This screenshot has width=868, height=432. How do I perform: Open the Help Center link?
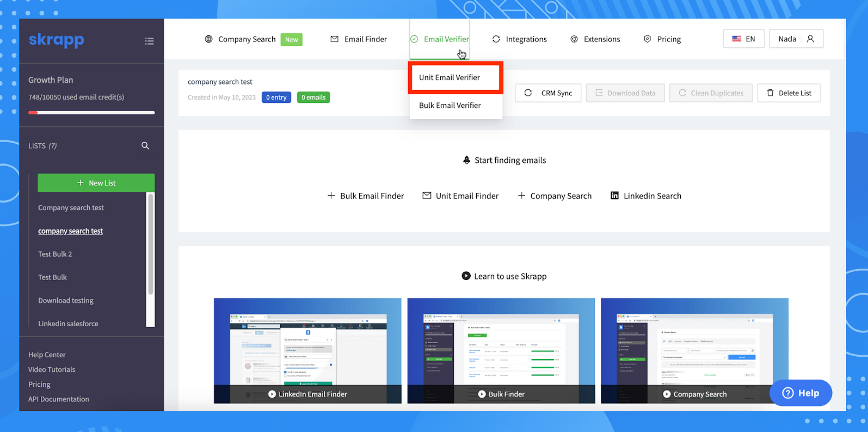[47, 355]
